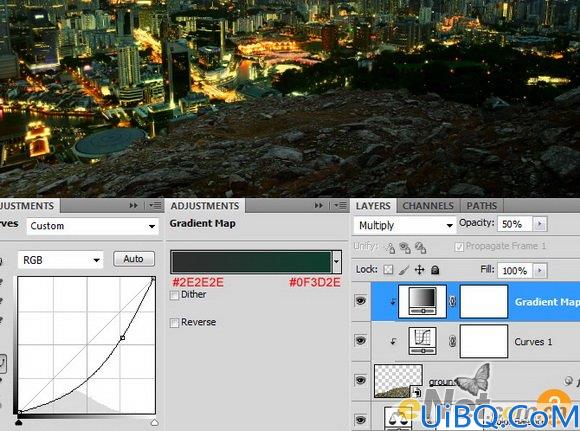Viewport: 580px width, 431px height.
Task: Open the gradient picker arrow
Action: [x=336, y=261]
